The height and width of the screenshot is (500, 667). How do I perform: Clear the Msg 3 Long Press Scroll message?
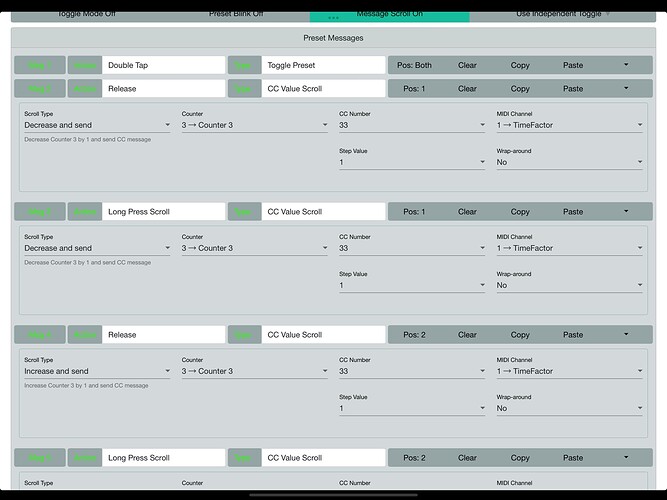[467, 211]
